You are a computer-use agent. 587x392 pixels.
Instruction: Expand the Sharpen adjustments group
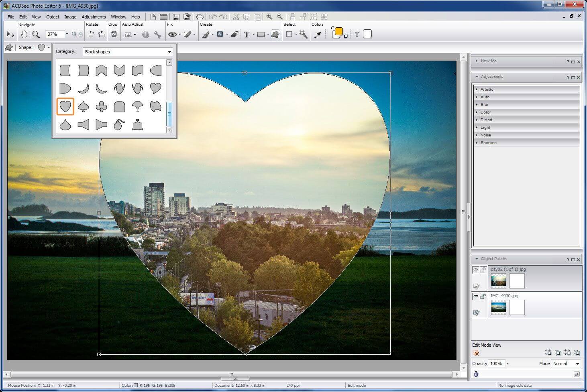coord(527,142)
